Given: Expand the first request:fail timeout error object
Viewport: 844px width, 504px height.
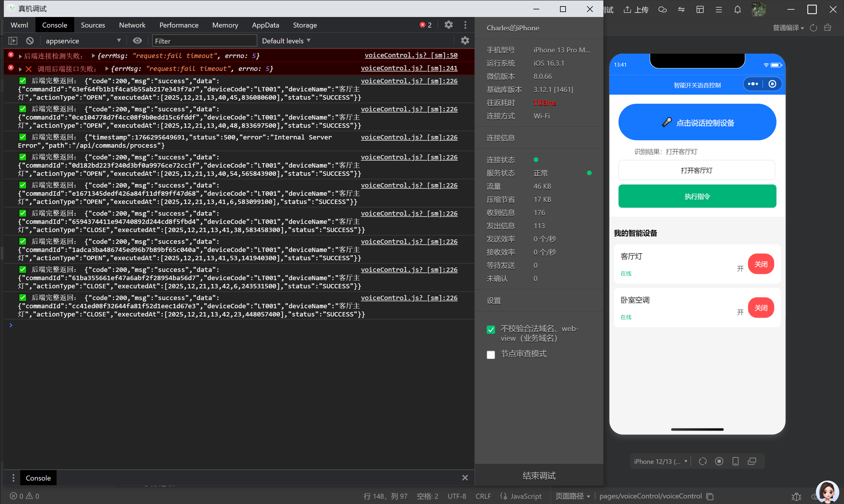Looking at the screenshot, I should 93,56.
